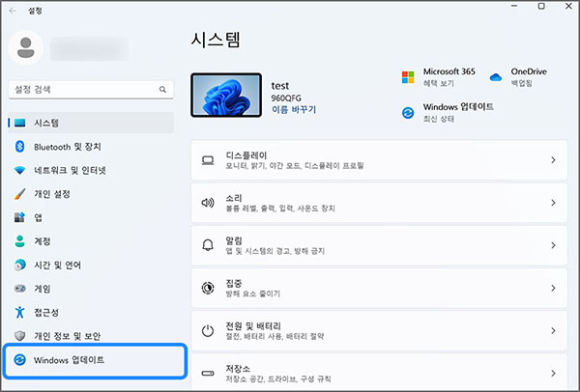Image resolution: width=580 pixels, height=392 pixels.
Task: Click the green 계정 person icon
Action: [20, 241]
